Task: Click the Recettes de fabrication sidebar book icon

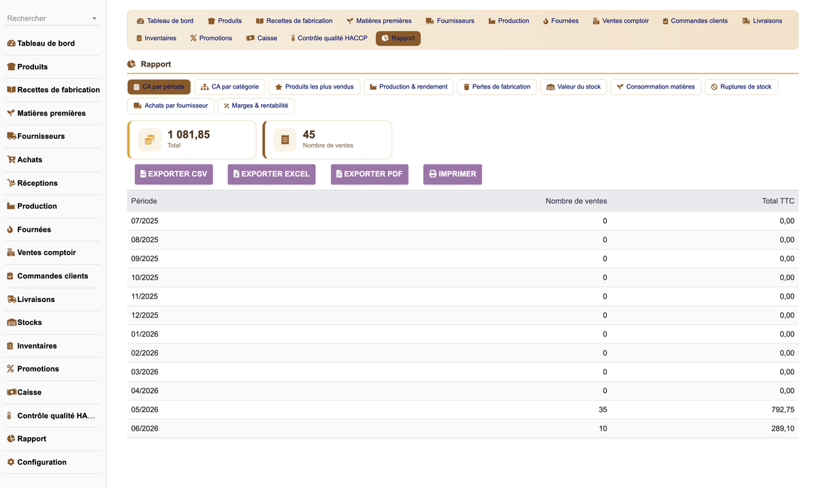Action: [11, 90]
